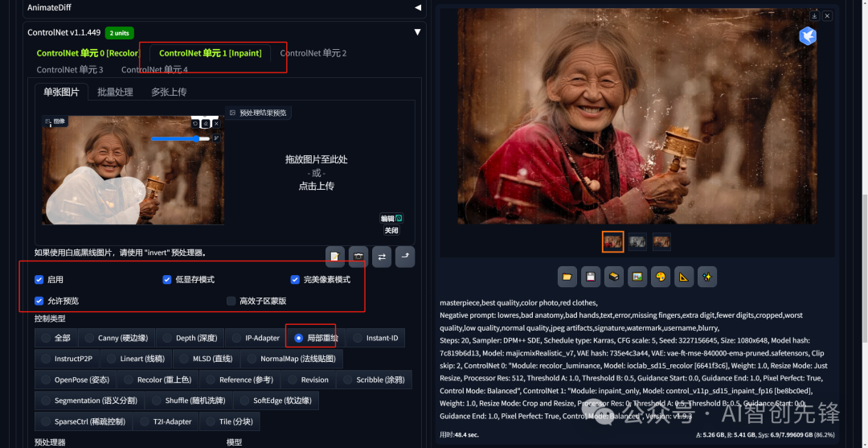The width and height of the screenshot is (868, 448).
Task: Click the undo icon on mask canvas
Action: tap(195, 124)
